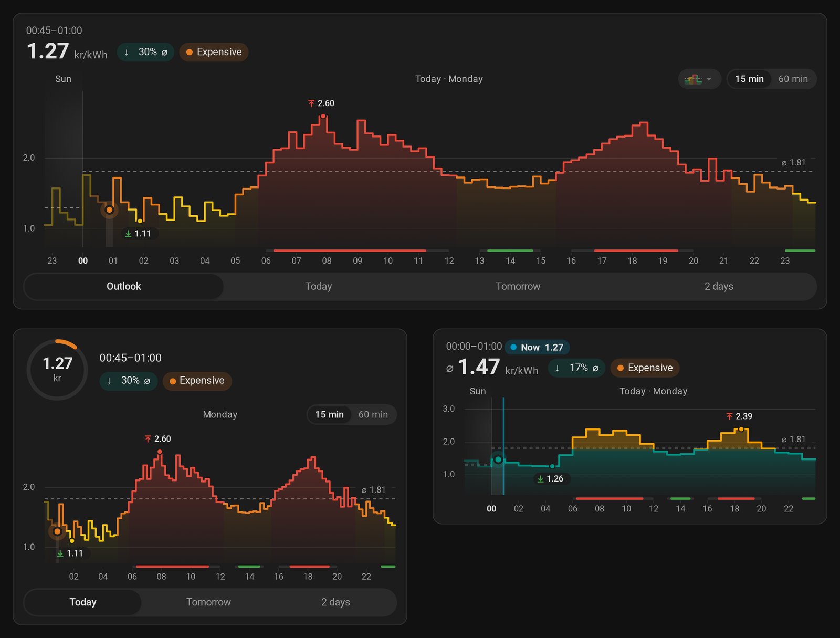840x638 pixels.
Task: Switch to the Outlook tab
Action: pyautogui.click(x=124, y=286)
